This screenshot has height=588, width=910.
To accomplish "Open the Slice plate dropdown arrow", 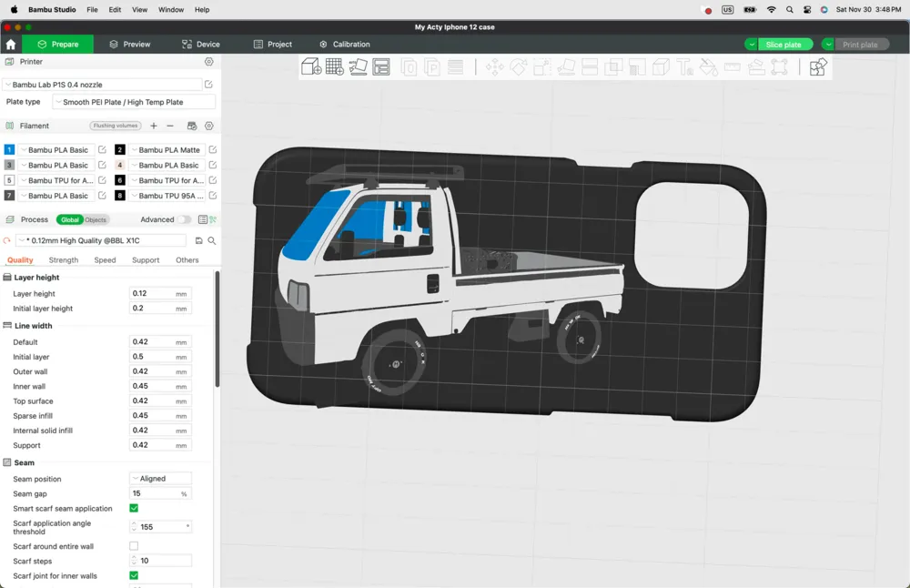I will click(752, 45).
